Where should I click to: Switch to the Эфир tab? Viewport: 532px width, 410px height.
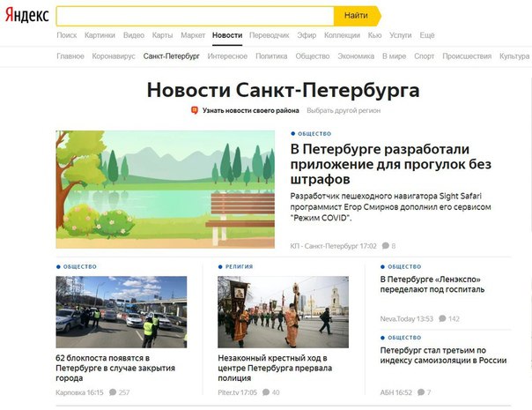[307, 35]
